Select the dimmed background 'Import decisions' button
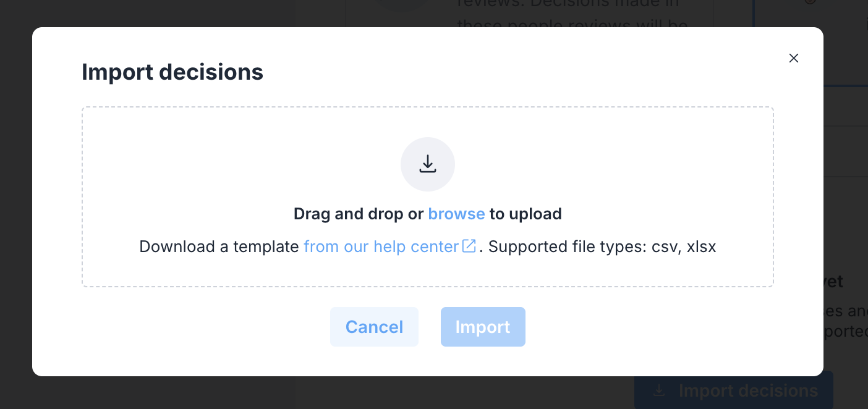This screenshot has width=868, height=409. click(x=734, y=390)
